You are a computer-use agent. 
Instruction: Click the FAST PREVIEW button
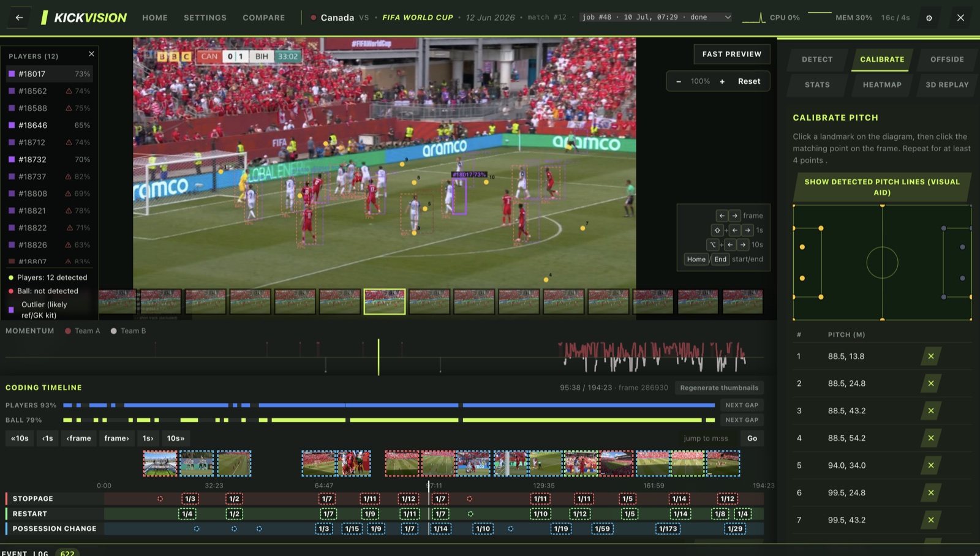click(x=732, y=54)
